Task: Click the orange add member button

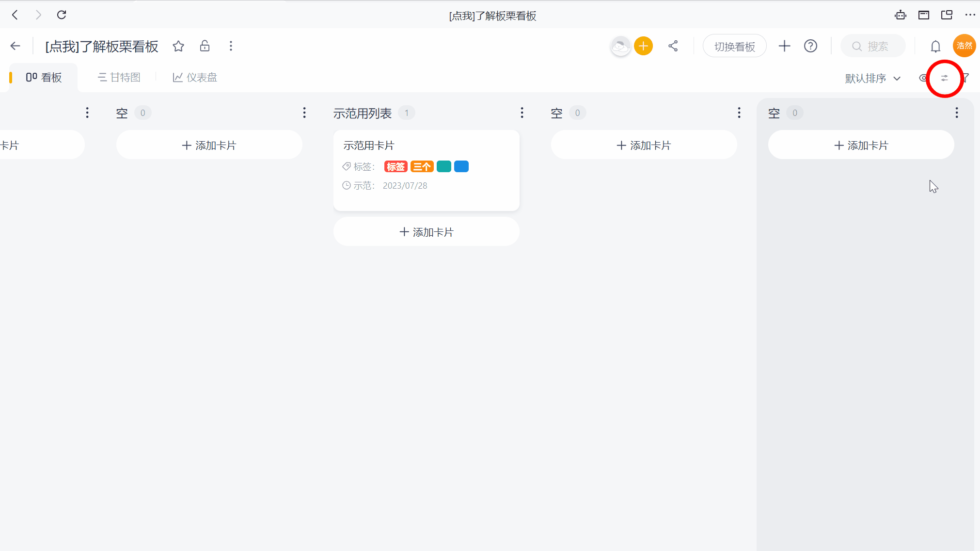Action: tap(643, 46)
